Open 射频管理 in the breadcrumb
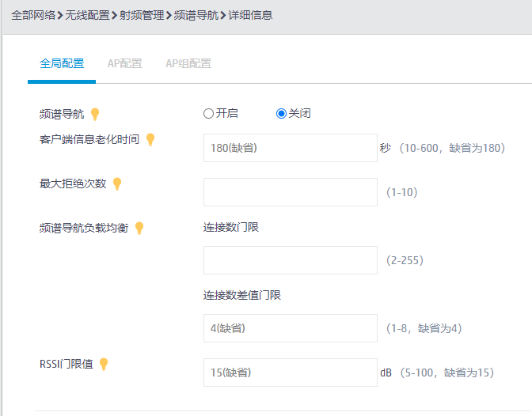This screenshot has height=416, width=532. click(142, 15)
